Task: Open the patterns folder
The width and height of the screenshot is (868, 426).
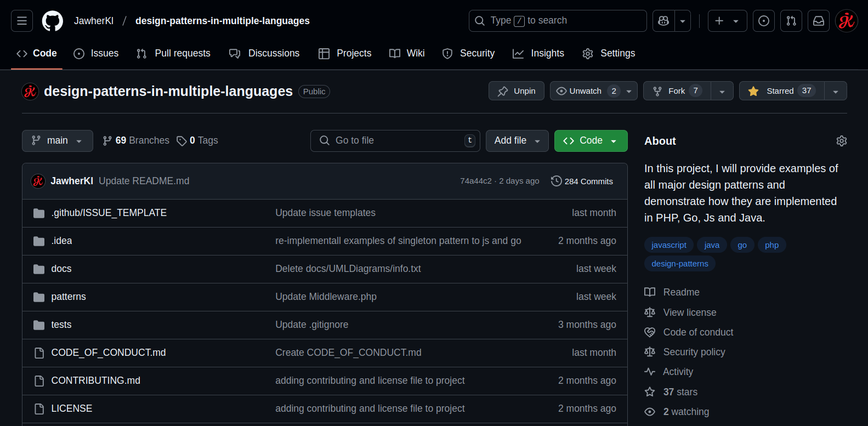Action: tap(69, 297)
